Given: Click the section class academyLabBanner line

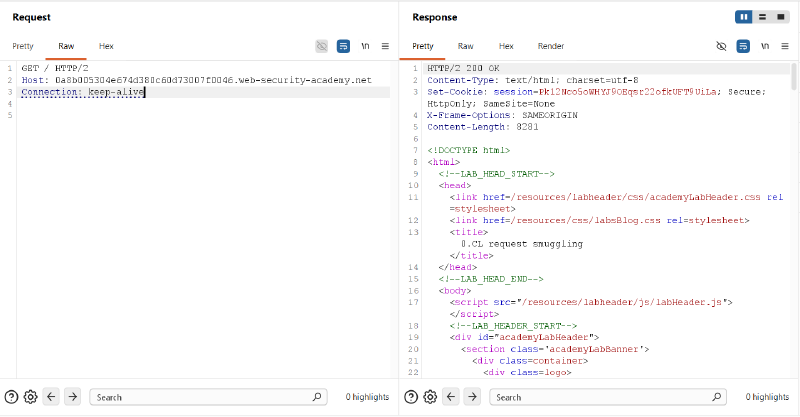Looking at the screenshot, I should point(555,349).
